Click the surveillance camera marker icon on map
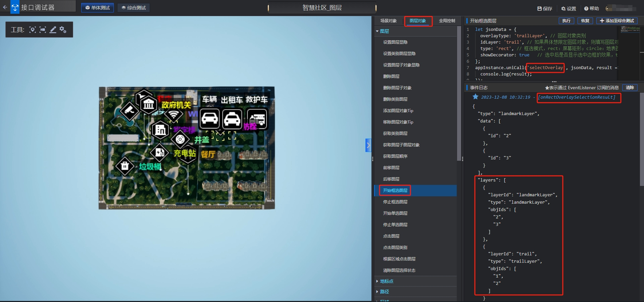Screen dimensions: 644x302 point(129,110)
